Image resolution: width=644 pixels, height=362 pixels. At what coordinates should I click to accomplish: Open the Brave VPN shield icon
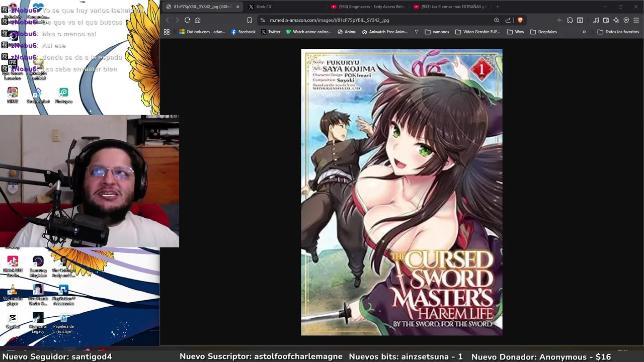click(x=626, y=20)
